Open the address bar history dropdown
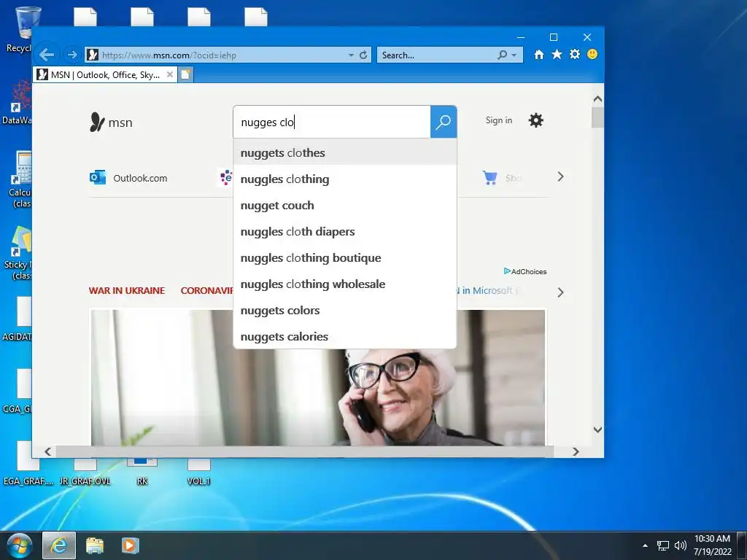747x560 pixels. [x=351, y=55]
